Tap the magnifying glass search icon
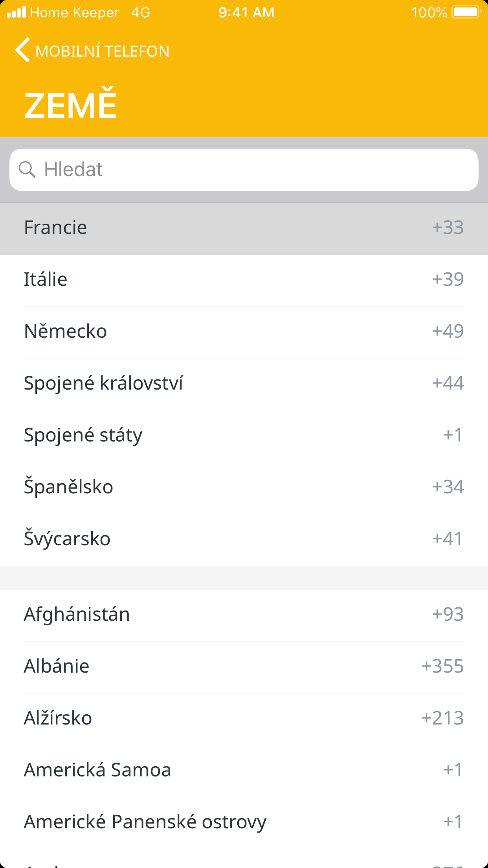The width and height of the screenshot is (488, 868). coord(27,169)
